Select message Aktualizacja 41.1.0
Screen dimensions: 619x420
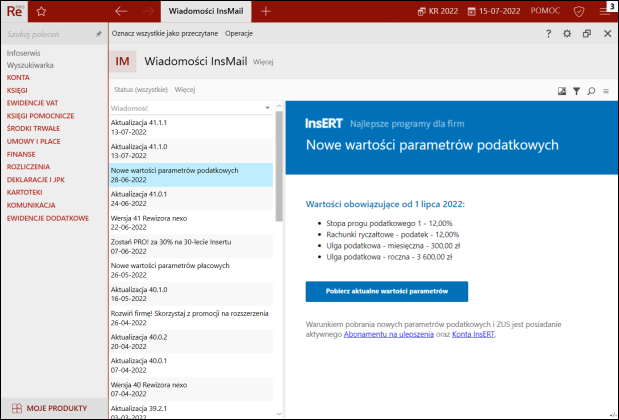click(191, 151)
